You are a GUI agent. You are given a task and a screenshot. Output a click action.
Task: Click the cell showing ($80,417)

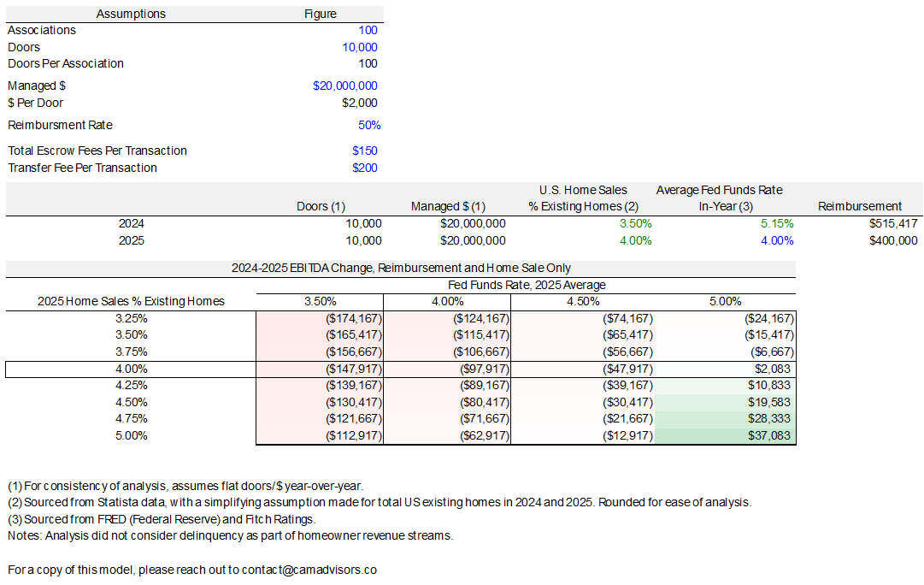(447, 402)
